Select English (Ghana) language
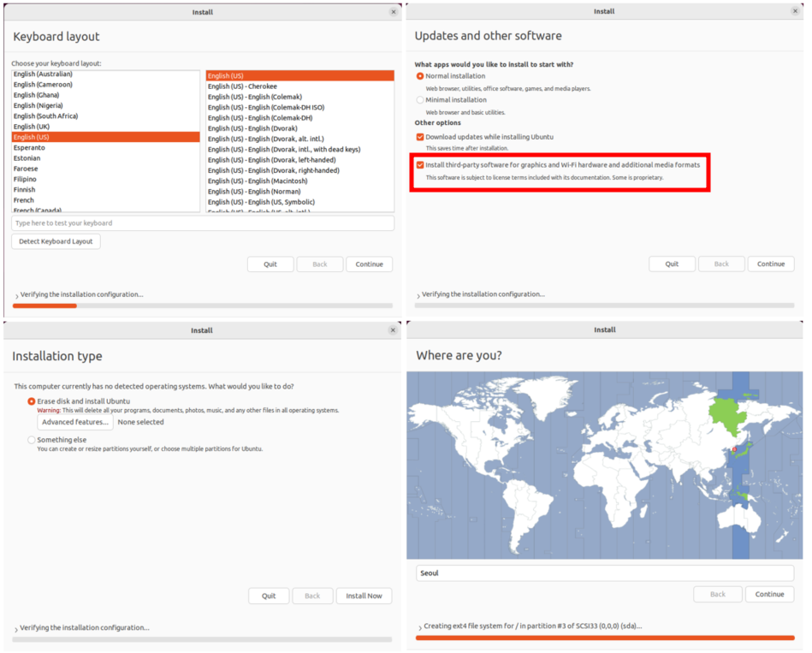Image resolution: width=812 pixels, height=653 pixels. [x=105, y=95]
